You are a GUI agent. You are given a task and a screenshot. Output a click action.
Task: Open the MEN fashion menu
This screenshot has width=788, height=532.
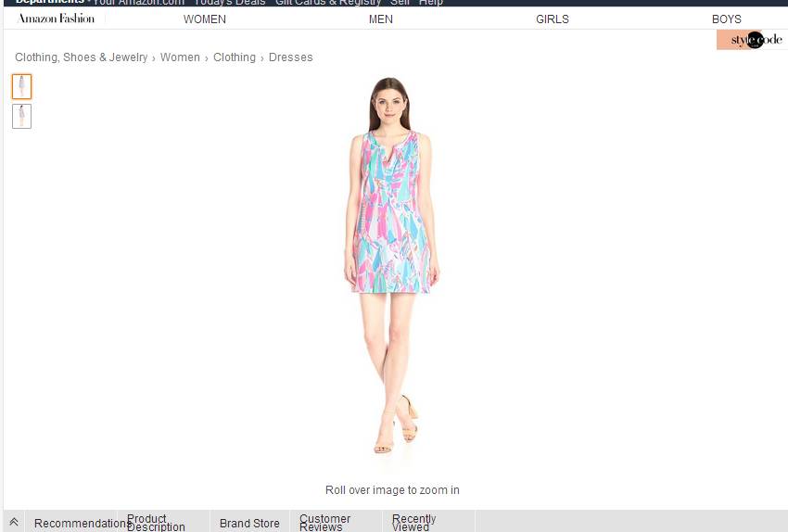381,19
